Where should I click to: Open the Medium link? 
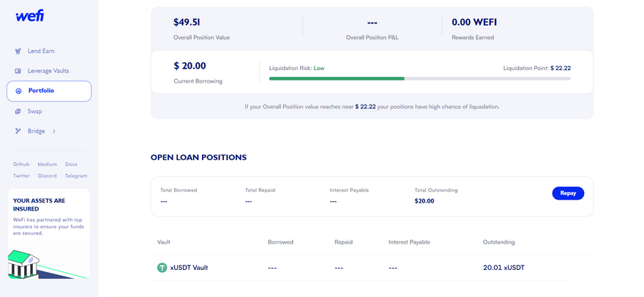coord(48,165)
